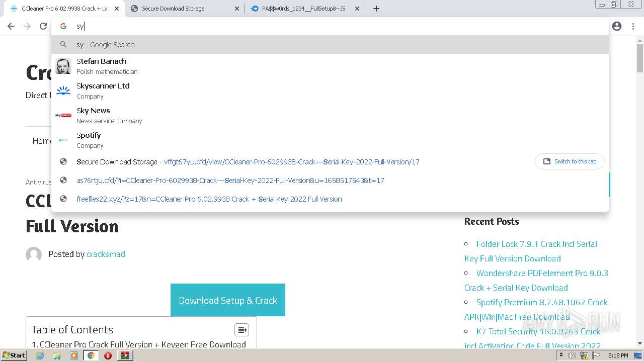Click Sky News logo icon in suggestions
The height and width of the screenshot is (362, 644).
coord(63,115)
